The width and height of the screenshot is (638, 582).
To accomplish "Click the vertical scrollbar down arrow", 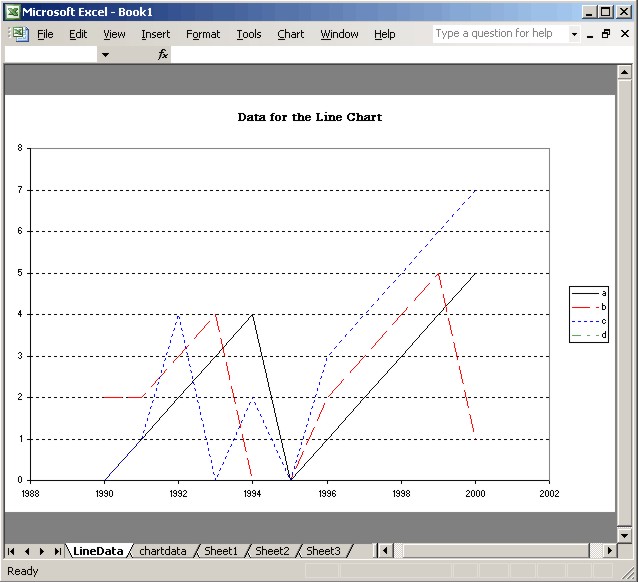I will tap(625, 535).
